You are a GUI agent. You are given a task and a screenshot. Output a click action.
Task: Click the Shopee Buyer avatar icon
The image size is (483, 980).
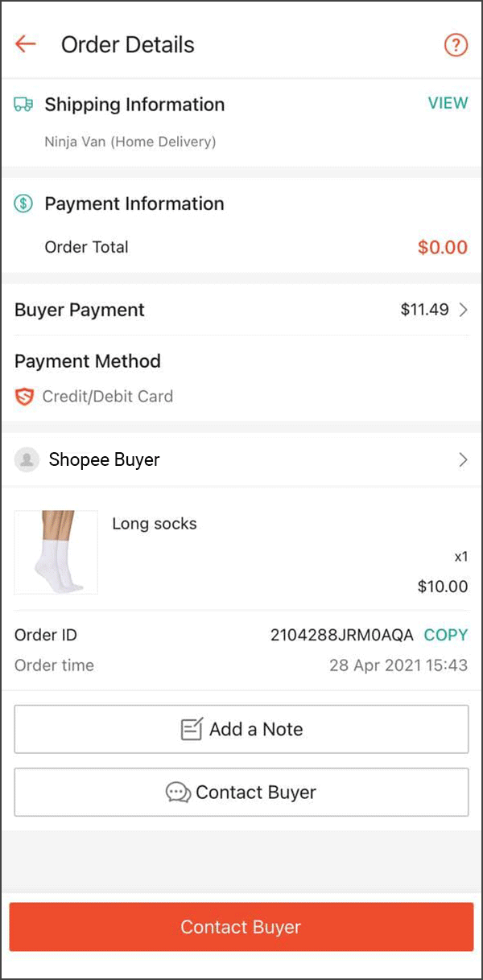[27, 459]
